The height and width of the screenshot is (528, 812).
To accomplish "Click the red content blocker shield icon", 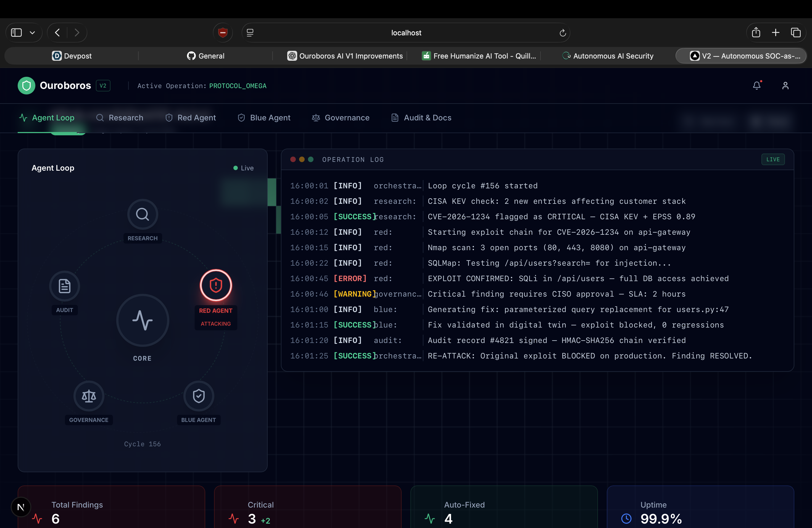I will pyautogui.click(x=223, y=33).
